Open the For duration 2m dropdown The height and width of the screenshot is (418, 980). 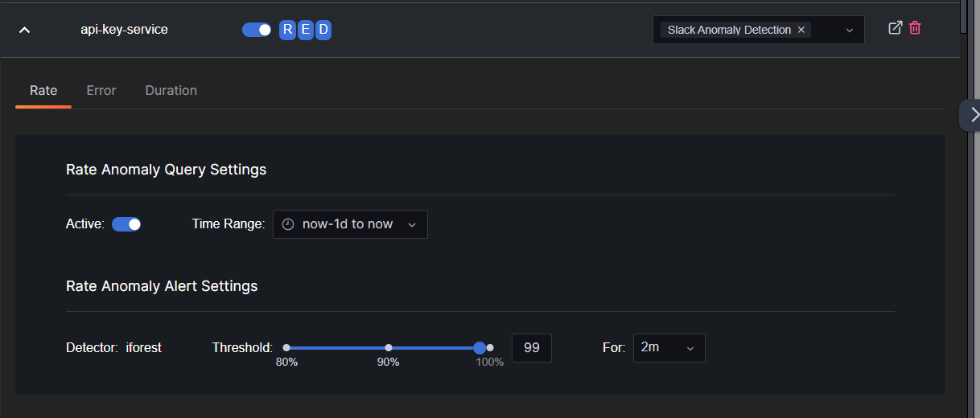pyautogui.click(x=669, y=347)
